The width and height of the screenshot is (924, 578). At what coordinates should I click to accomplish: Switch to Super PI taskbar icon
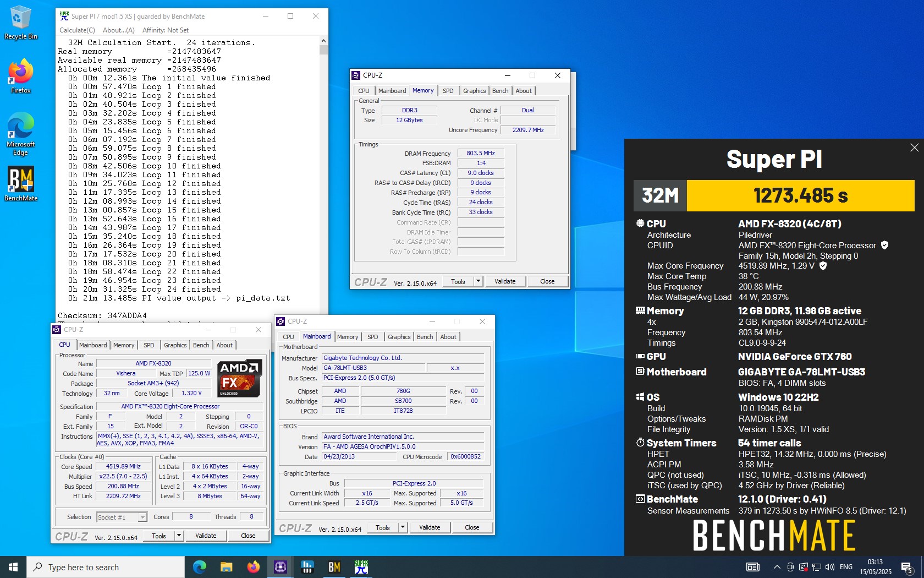pos(361,567)
